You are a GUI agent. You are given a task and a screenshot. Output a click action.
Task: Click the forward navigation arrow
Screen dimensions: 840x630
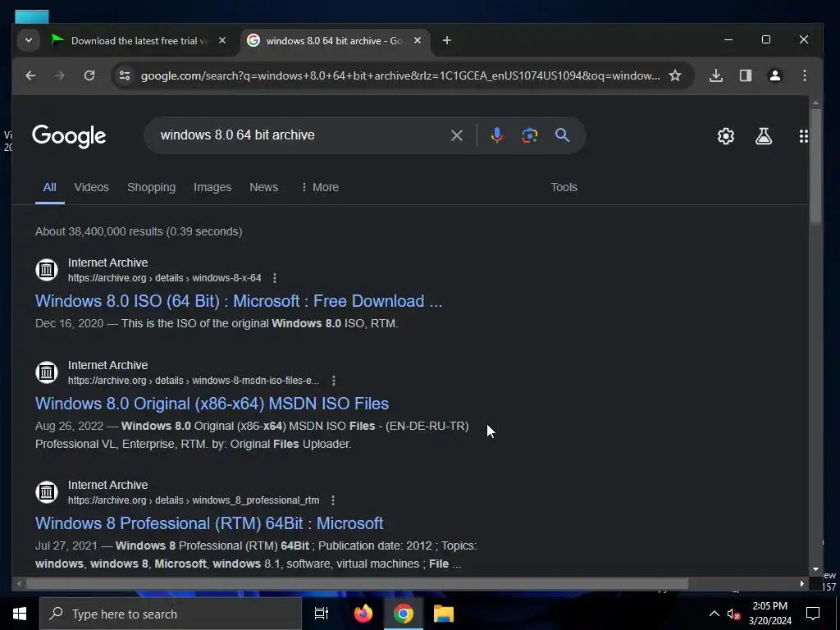[x=59, y=75]
